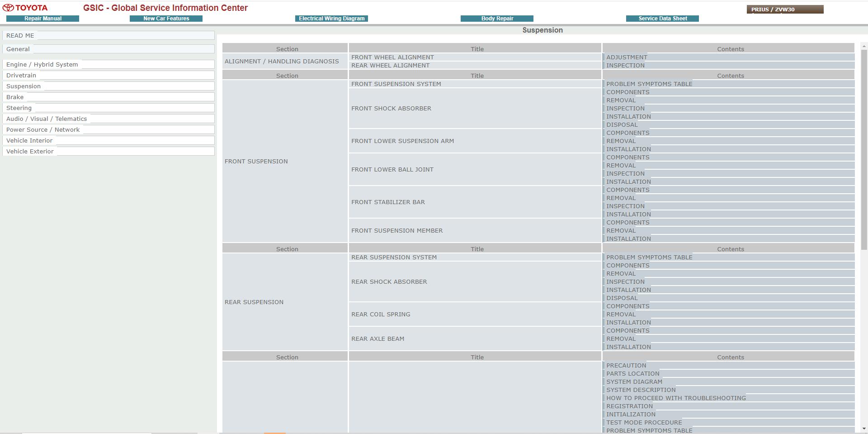Open Rear Shock Absorber INSPECTION
Viewport: 868px width, 434px height.
[x=625, y=281]
